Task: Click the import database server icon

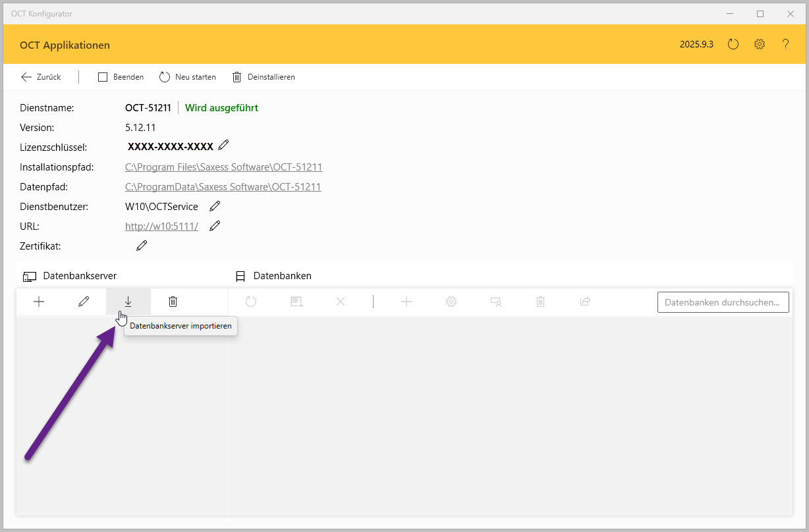Action: coord(128,302)
